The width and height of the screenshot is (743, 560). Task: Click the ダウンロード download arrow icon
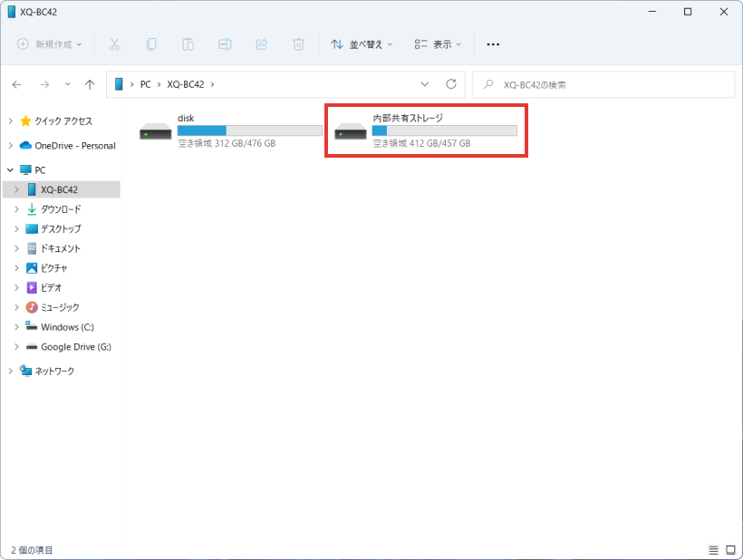[32, 209]
